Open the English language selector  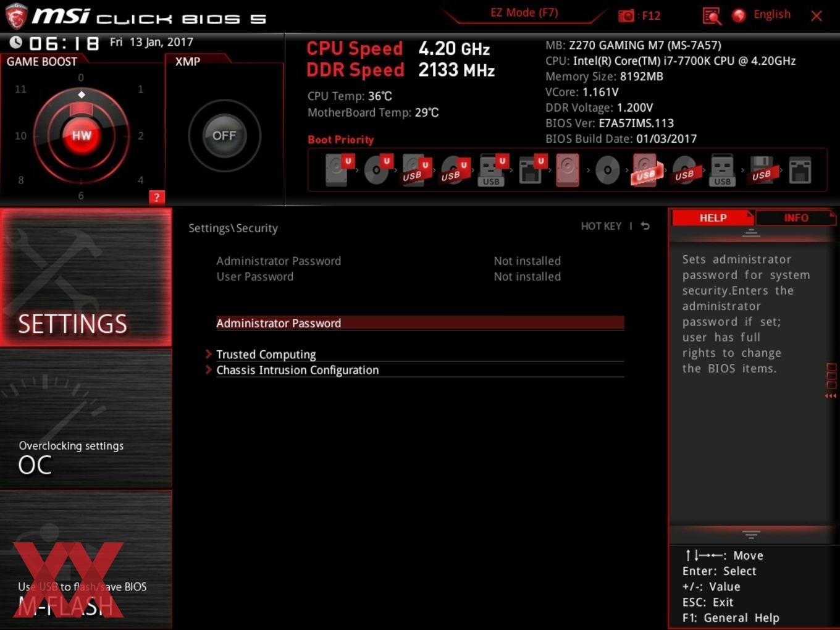771,14
